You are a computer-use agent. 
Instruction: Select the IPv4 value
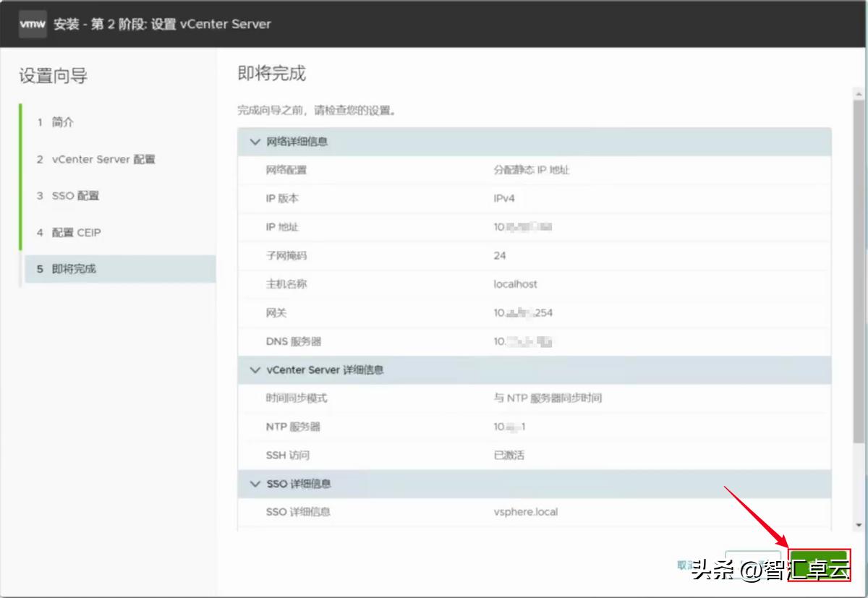click(x=504, y=199)
